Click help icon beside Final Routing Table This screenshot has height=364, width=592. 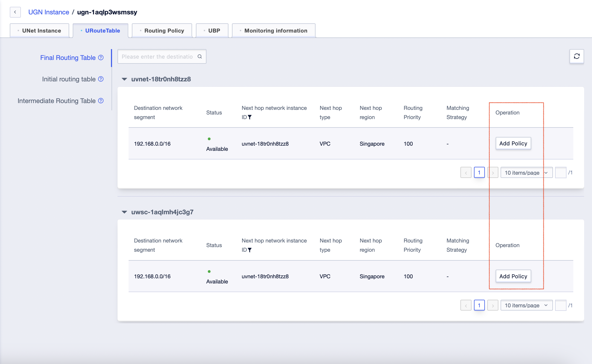(x=101, y=58)
